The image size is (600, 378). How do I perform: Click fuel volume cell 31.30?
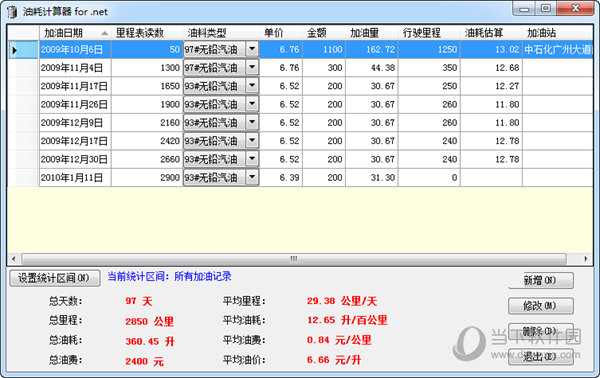pos(372,178)
